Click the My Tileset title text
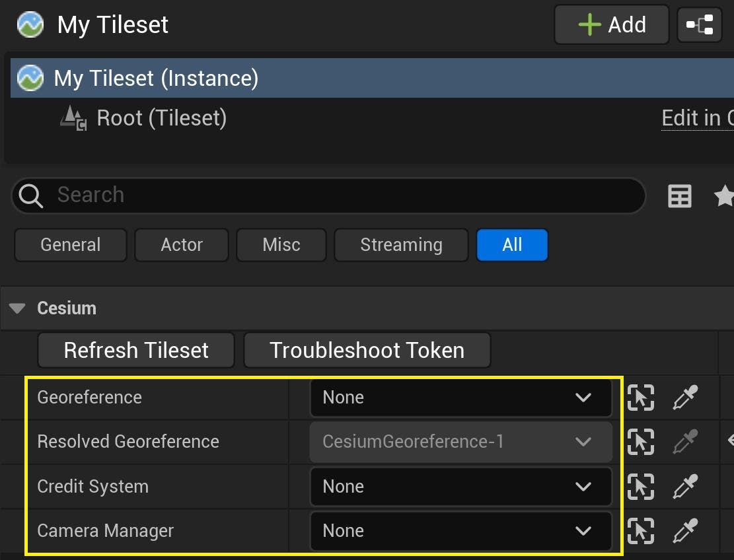Image resolution: width=734 pixels, height=560 pixels. click(113, 25)
